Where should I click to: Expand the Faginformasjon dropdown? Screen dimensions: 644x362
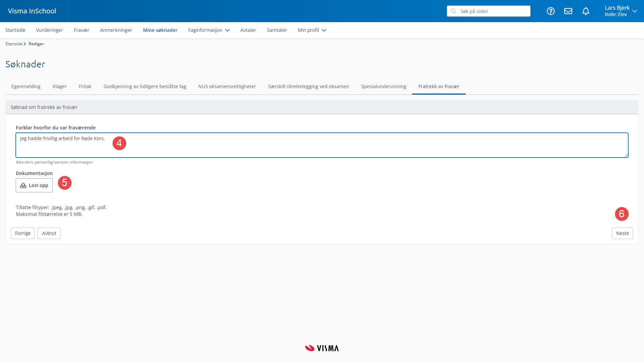pyautogui.click(x=209, y=30)
